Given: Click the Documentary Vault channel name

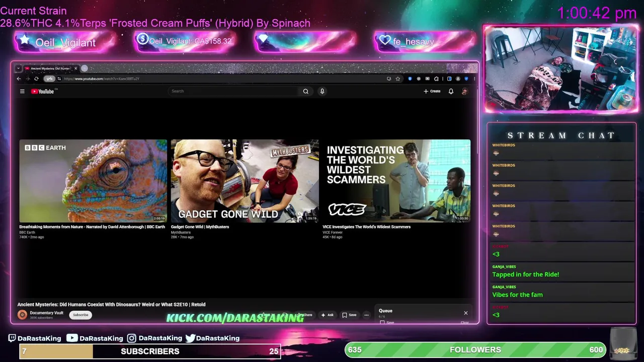Looking at the screenshot, I should click(46, 313).
